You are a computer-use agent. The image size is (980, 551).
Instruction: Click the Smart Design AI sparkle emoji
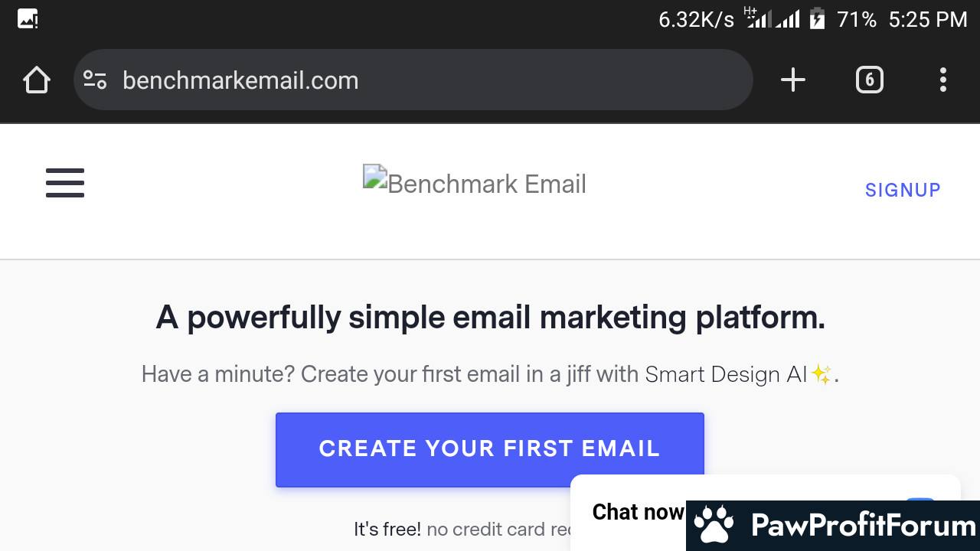(x=821, y=374)
